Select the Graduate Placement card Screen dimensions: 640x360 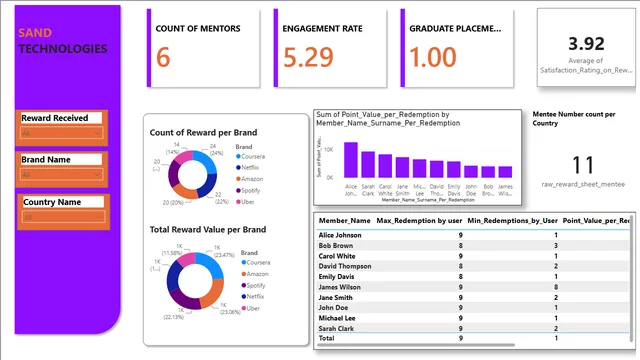pyautogui.click(x=457, y=48)
